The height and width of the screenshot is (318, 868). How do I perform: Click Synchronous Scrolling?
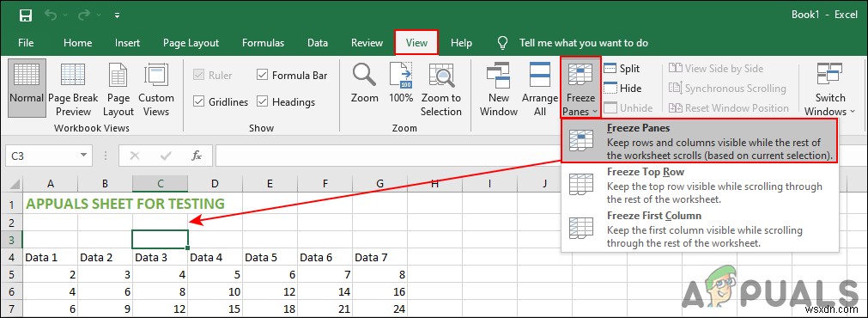(x=727, y=88)
